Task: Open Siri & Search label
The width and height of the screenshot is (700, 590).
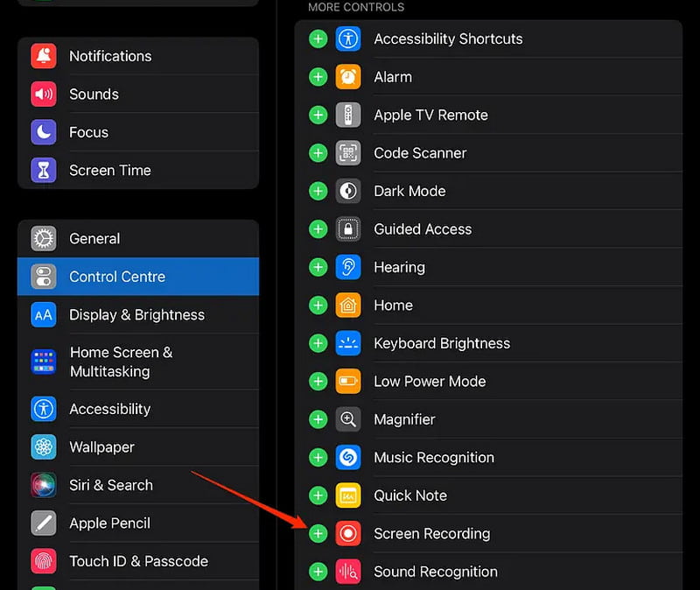Action: click(x=111, y=485)
